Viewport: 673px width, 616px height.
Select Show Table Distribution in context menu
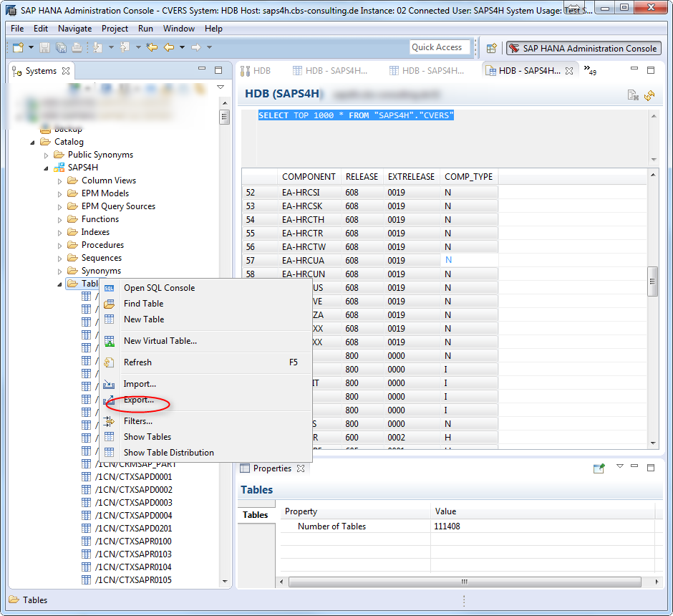[206, 453]
